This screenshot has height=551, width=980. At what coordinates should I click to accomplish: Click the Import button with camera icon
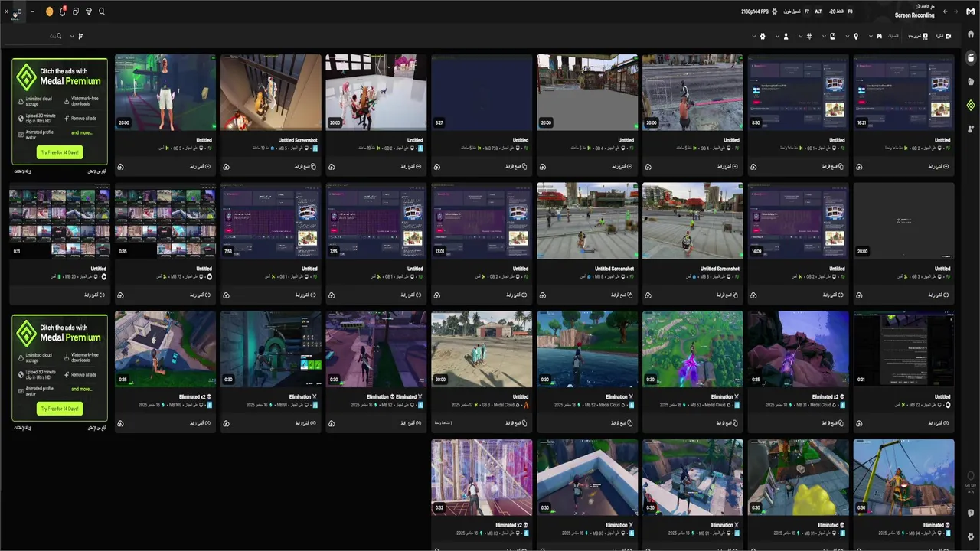(x=942, y=36)
